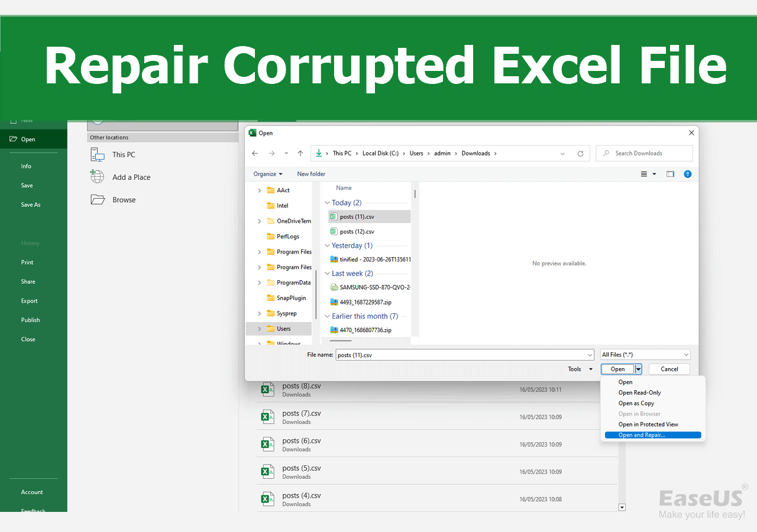
Task: Go up one folder level
Action: click(300, 153)
